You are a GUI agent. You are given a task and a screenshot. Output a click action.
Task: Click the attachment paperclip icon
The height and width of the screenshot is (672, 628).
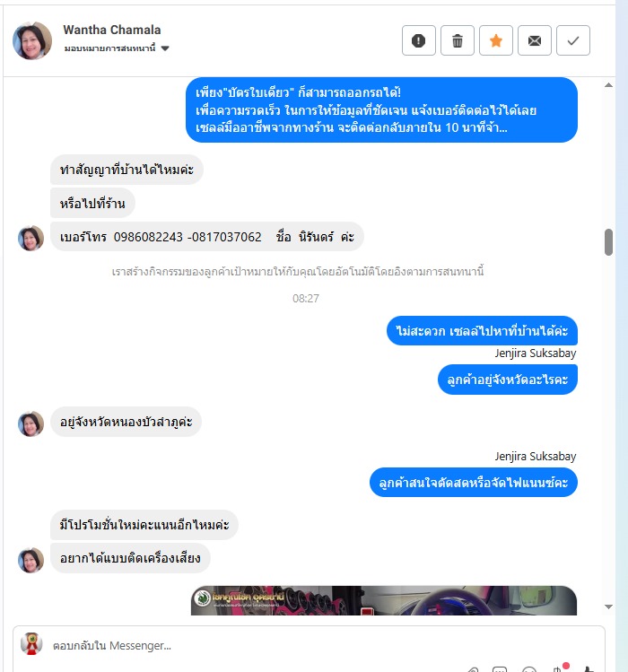pos(473,670)
